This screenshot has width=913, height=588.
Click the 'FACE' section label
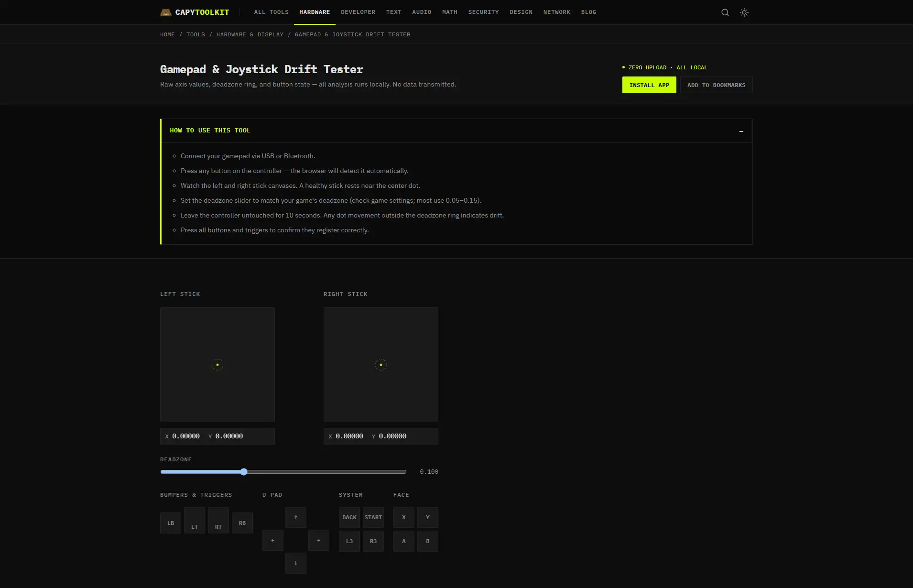401,495
